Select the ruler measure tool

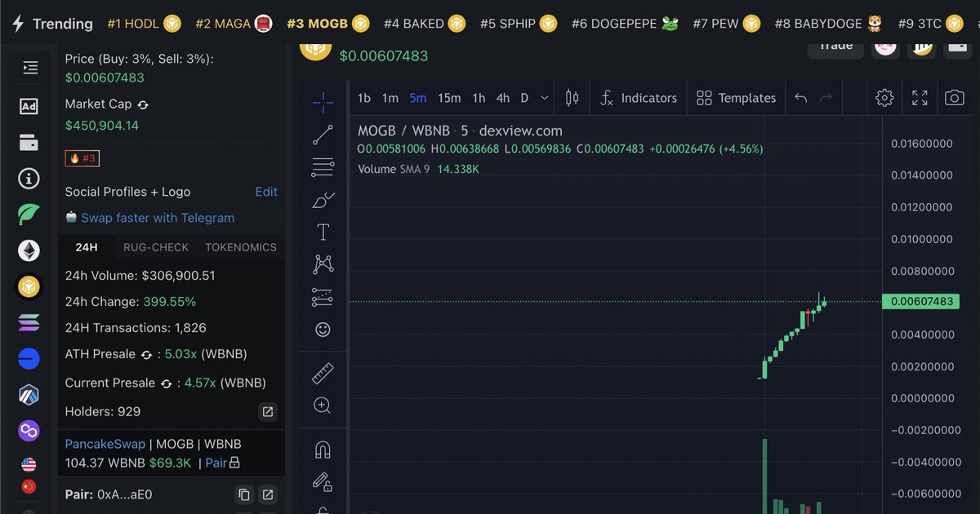[x=323, y=374]
